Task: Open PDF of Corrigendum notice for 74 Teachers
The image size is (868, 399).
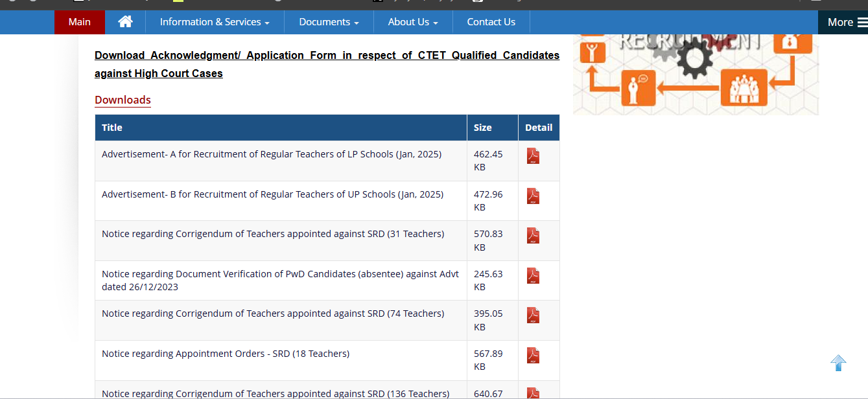Action: click(x=532, y=315)
